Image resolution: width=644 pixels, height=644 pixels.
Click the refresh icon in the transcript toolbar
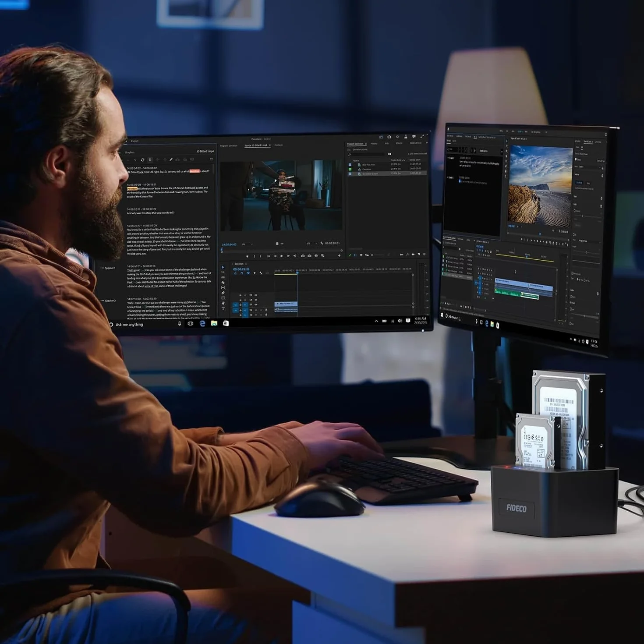(142, 160)
